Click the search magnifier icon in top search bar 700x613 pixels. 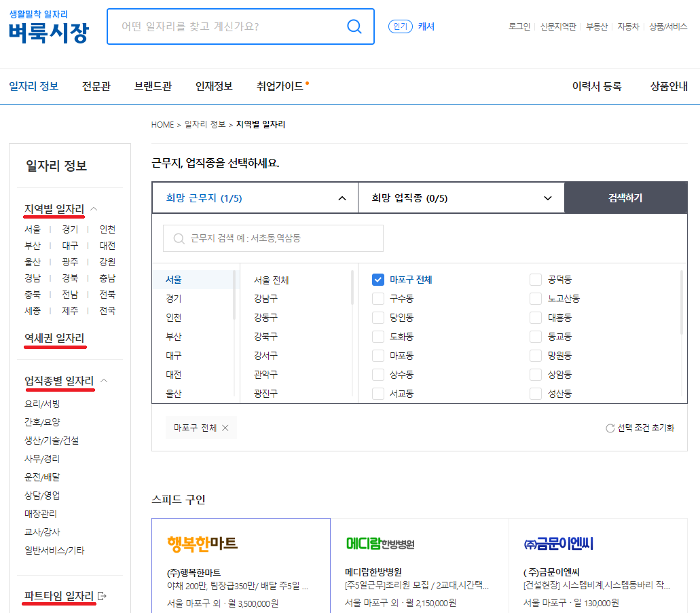354,26
